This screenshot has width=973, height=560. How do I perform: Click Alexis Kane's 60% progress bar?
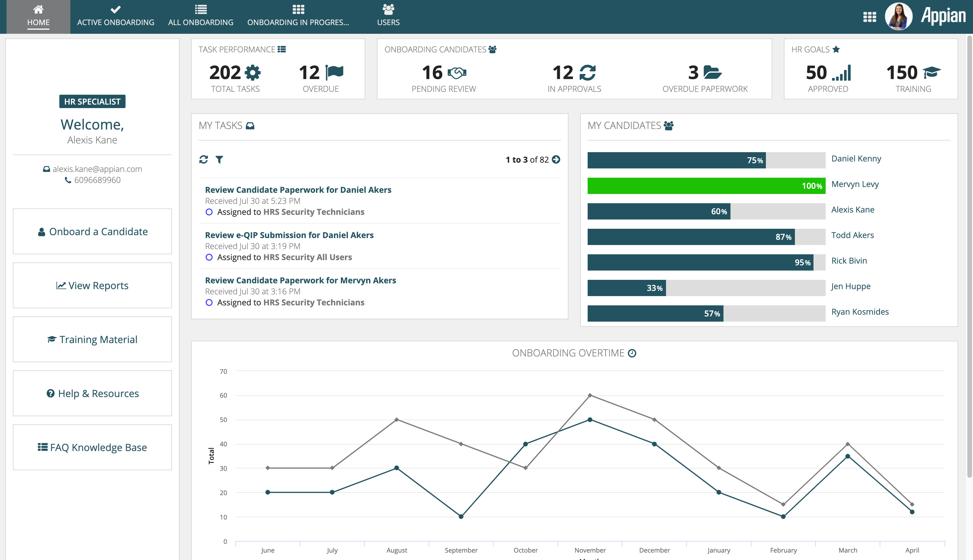pyautogui.click(x=706, y=211)
